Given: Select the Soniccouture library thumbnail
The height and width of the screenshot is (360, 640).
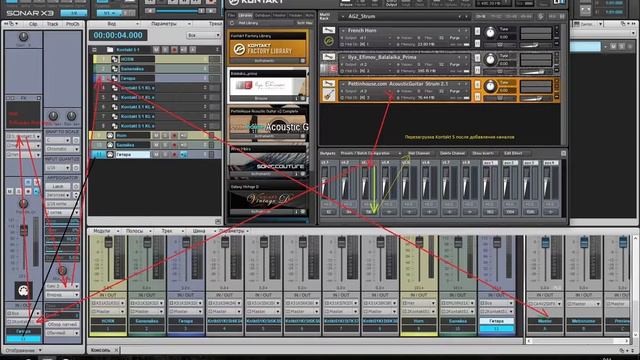Looking at the screenshot, I should coord(268,162).
